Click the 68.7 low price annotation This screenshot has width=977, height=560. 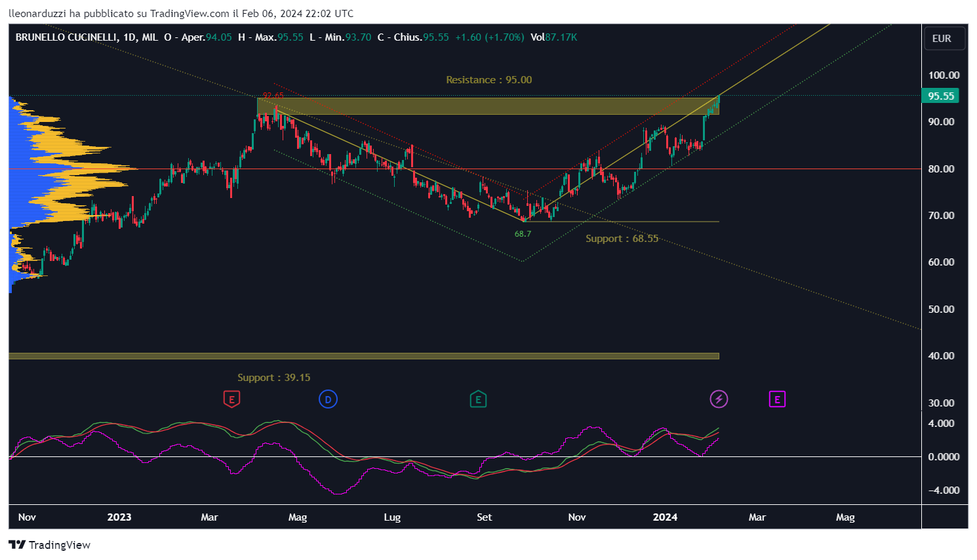[x=523, y=234]
